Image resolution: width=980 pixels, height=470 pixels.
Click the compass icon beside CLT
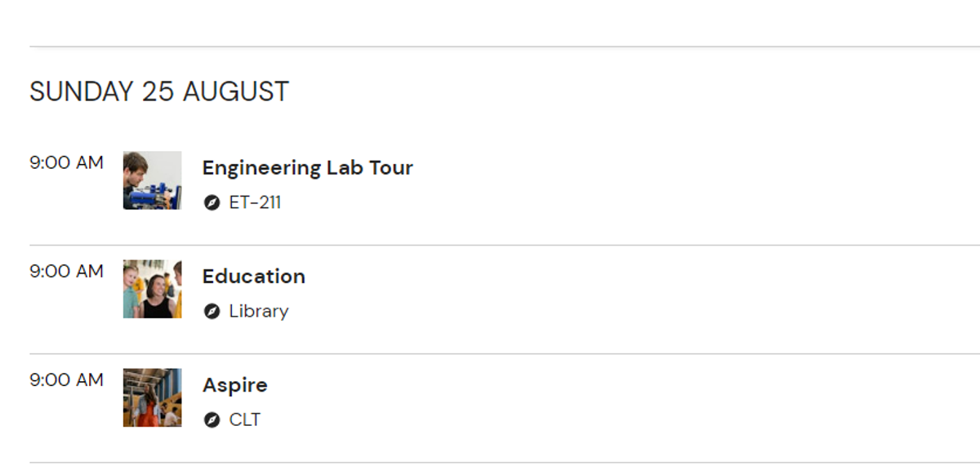pyautogui.click(x=212, y=420)
